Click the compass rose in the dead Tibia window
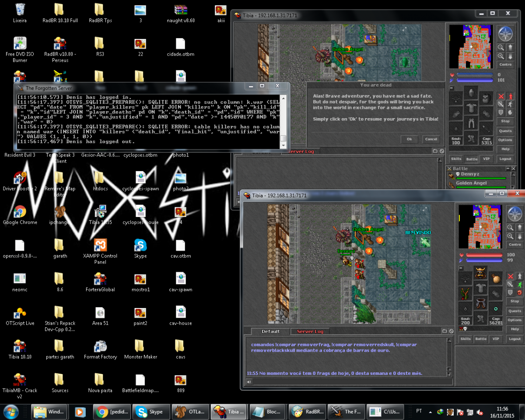The height and width of the screenshot is (420, 525). pyautogui.click(x=505, y=34)
